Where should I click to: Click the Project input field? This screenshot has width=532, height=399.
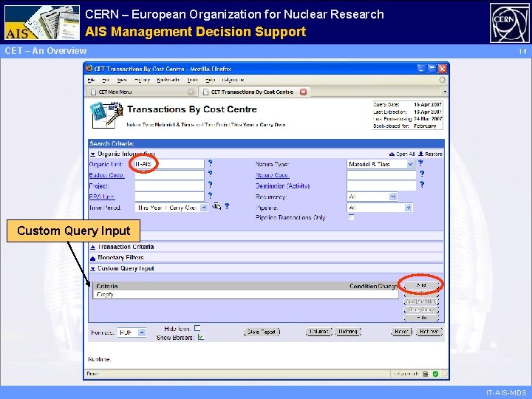pos(169,186)
